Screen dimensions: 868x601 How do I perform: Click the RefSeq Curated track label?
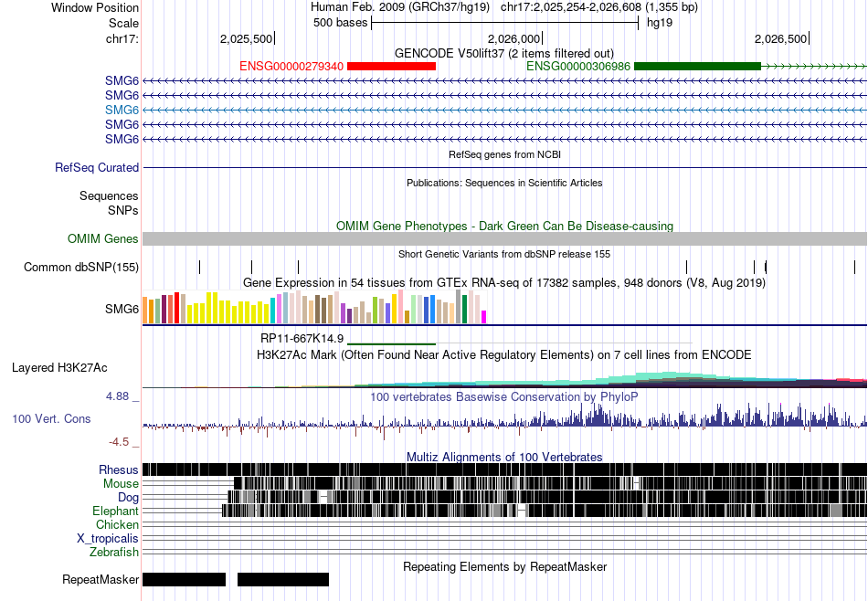click(97, 167)
